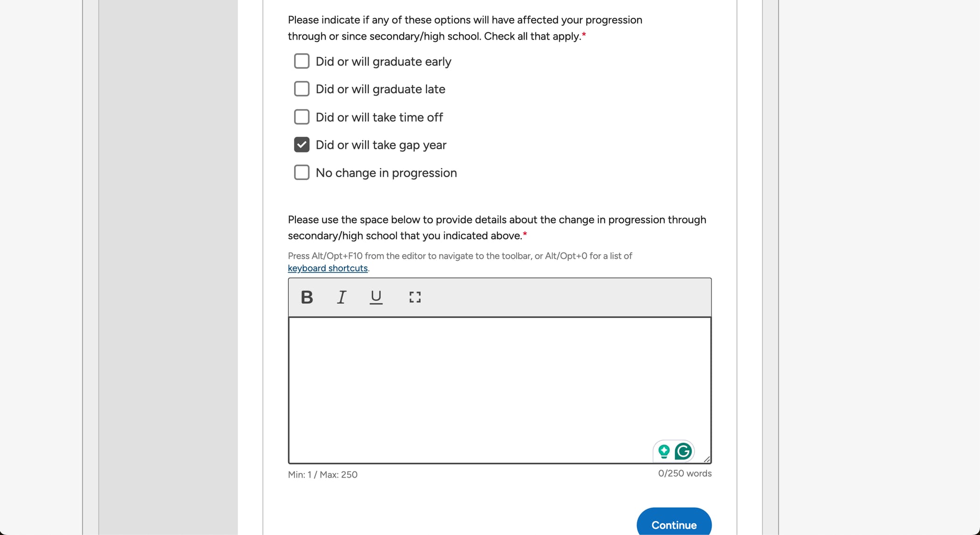Viewport: 980px width, 535px height.
Task: Click the Continue button
Action: pyautogui.click(x=674, y=525)
